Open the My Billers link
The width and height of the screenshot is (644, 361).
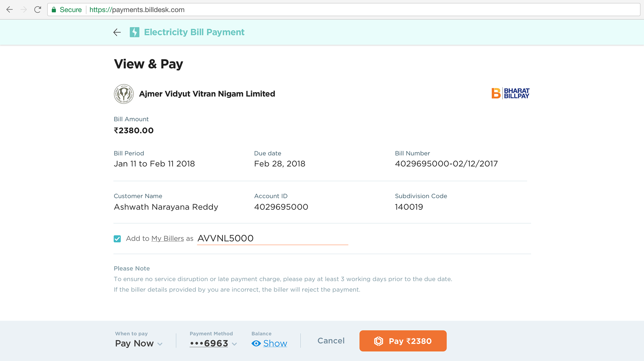click(x=167, y=239)
